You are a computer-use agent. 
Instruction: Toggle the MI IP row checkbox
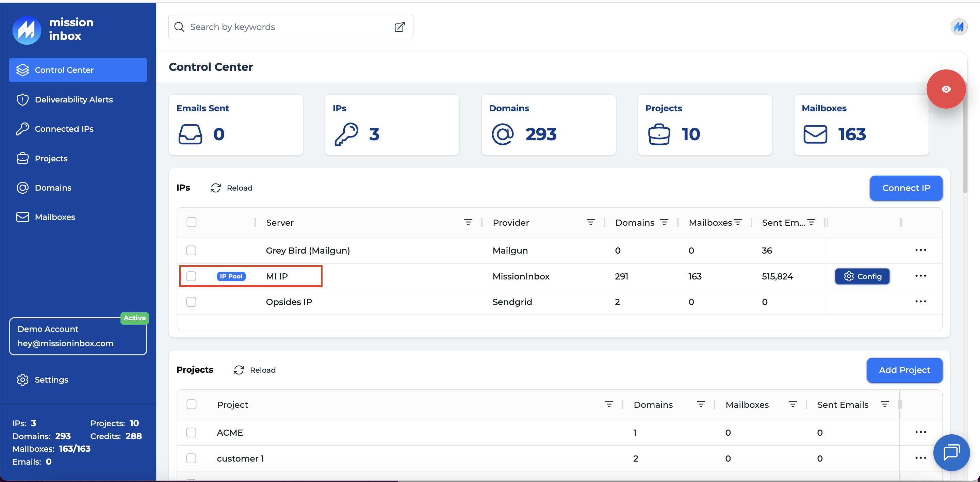[x=191, y=276]
